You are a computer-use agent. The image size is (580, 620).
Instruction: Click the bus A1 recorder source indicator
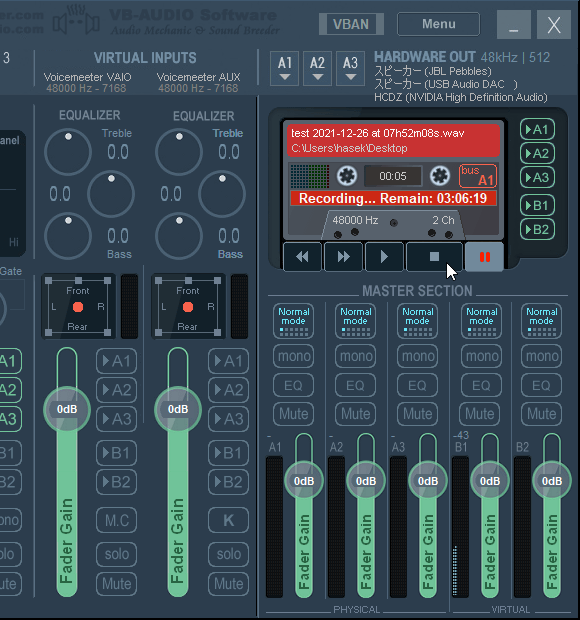(478, 176)
